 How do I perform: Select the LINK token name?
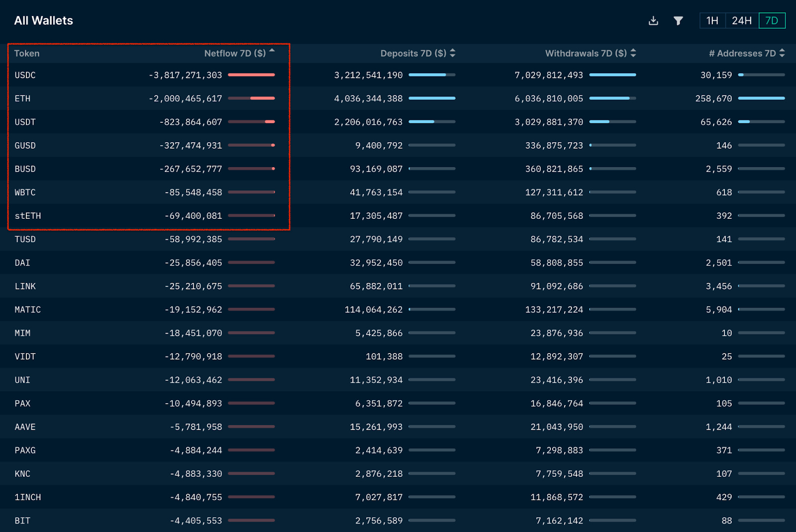pos(25,286)
